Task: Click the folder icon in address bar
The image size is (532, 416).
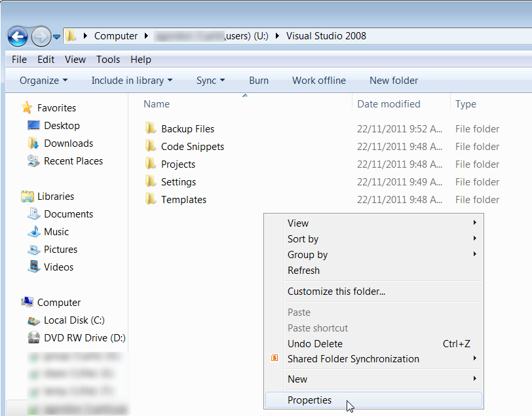Action: (71, 35)
